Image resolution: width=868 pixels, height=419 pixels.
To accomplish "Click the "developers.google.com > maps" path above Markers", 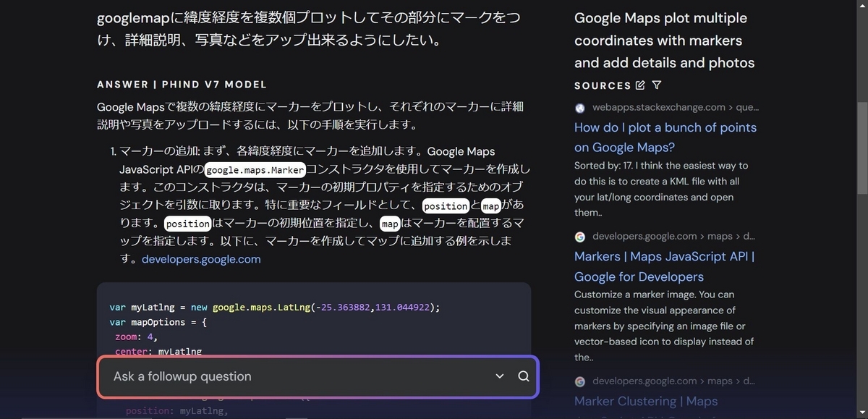I will coord(673,236).
